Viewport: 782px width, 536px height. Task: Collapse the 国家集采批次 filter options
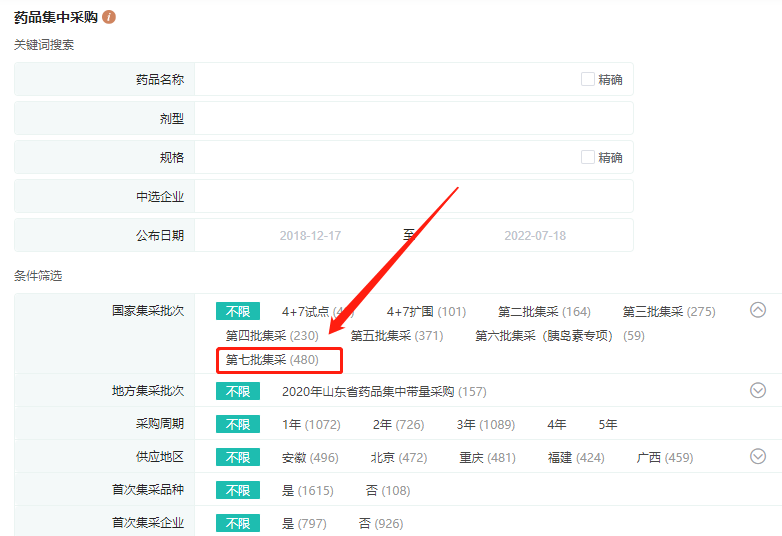coord(758,310)
